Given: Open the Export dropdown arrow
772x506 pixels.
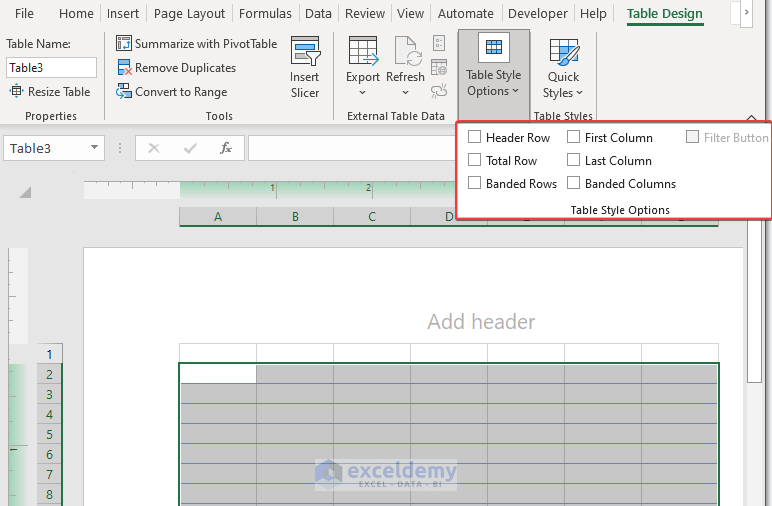Looking at the screenshot, I should click(362, 93).
